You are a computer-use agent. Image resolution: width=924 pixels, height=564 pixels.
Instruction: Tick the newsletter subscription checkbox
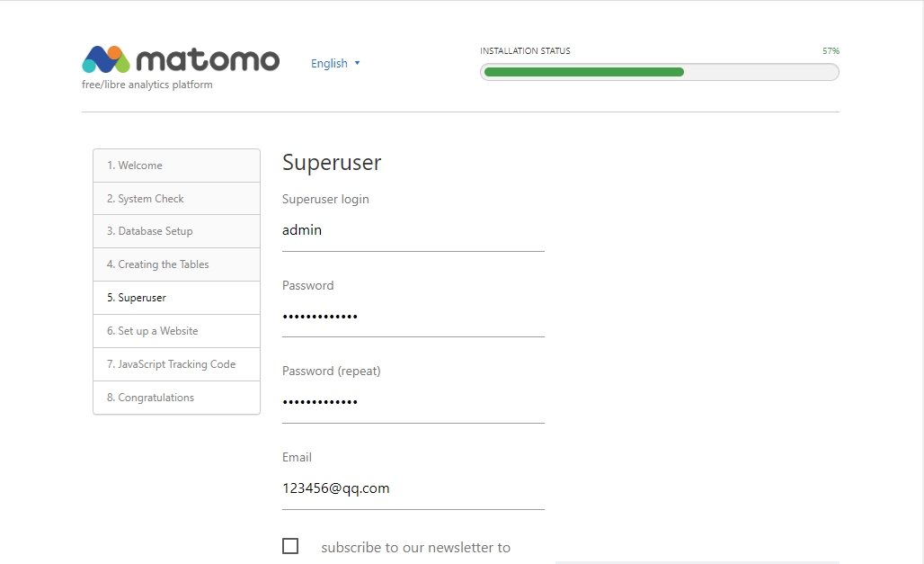click(x=290, y=546)
